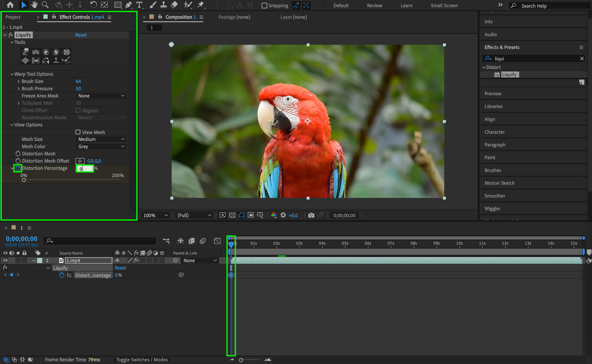Toggle the Snapping checkbox
592x364 pixels.
(264, 5)
